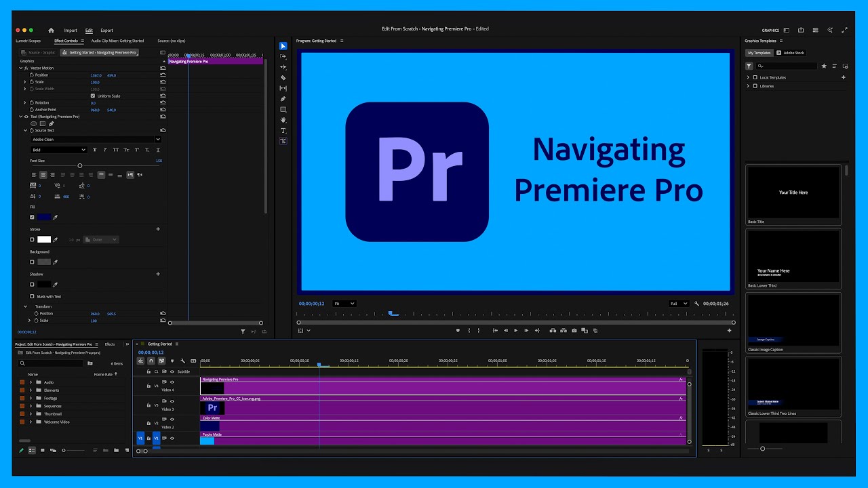
Task: Expand the Footage bin
Action: [31, 398]
